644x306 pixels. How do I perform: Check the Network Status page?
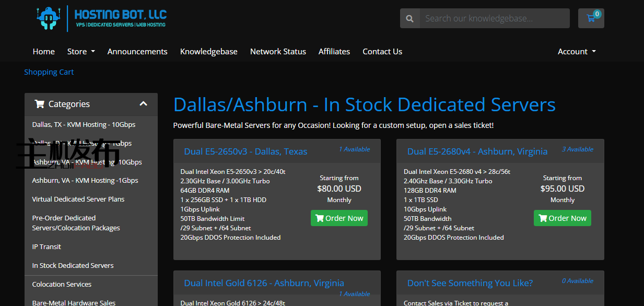click(x=278, y=51)
